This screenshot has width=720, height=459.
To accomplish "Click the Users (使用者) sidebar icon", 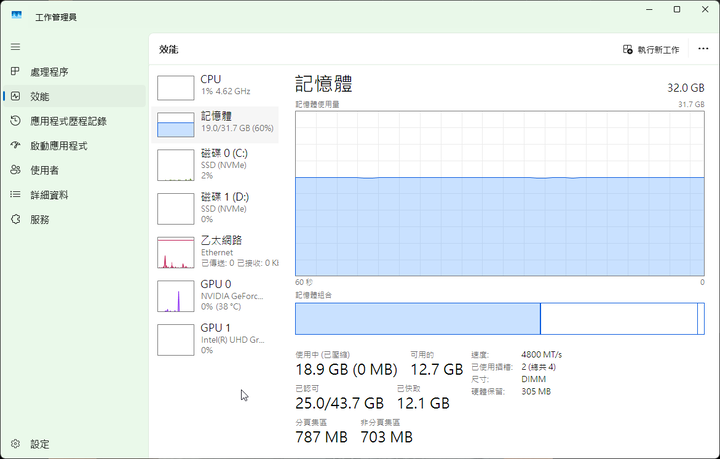I will pos(15,170).
